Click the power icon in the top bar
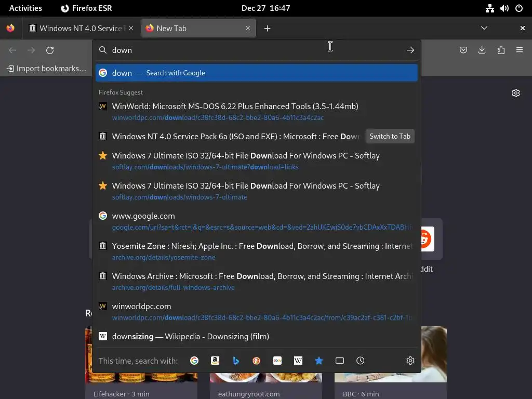The image size is (532, 399). click(519, 8)
